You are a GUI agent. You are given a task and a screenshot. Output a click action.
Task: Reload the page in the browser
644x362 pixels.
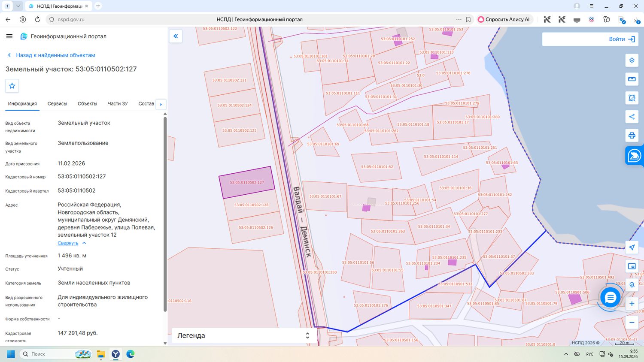click(37, 19)
